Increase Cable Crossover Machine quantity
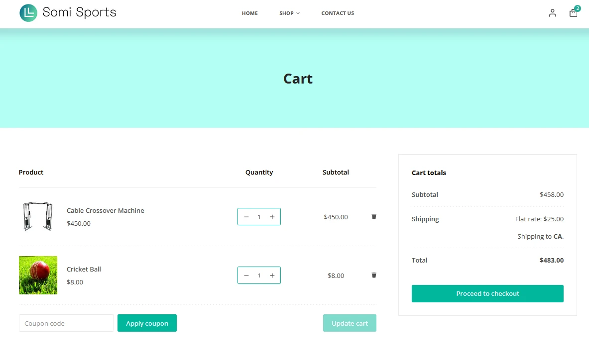 pos(272,217)
